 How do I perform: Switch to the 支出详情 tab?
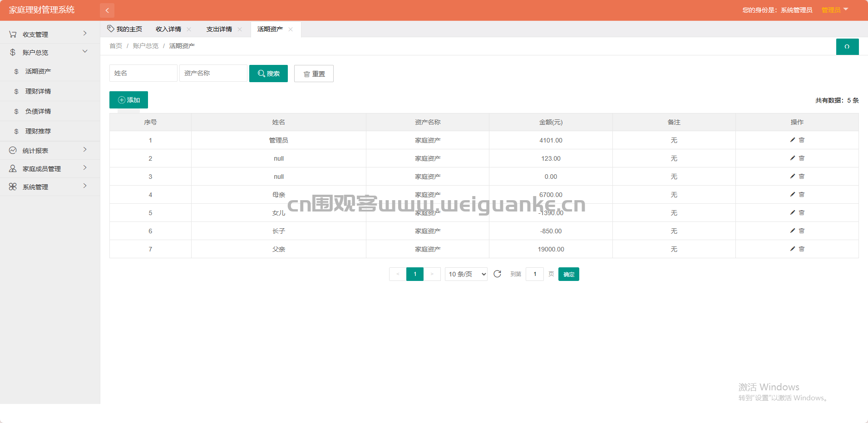coord(219,29)
